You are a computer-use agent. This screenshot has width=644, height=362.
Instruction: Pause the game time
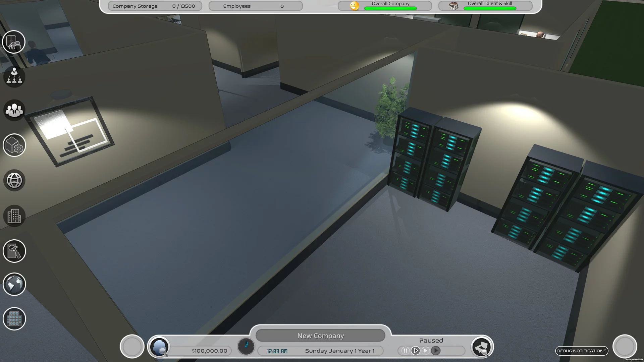(x=405, y=351)
